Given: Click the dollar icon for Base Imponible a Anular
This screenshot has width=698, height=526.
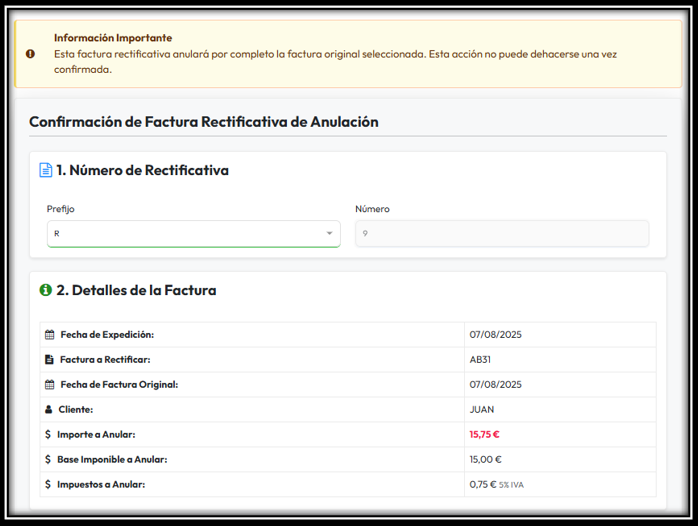Looking at the screenshot, I should 48,460.
